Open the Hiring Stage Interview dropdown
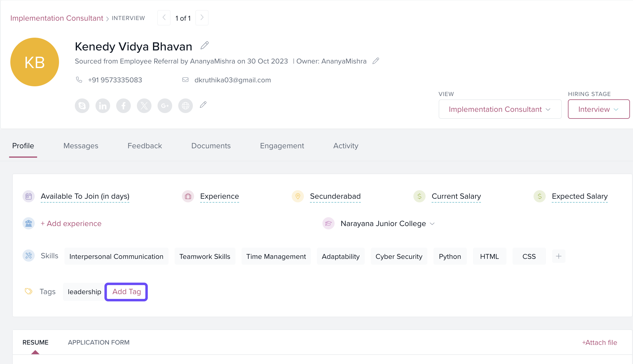The width and height of the screenshot is (633, 364). (x=598, y=109)
